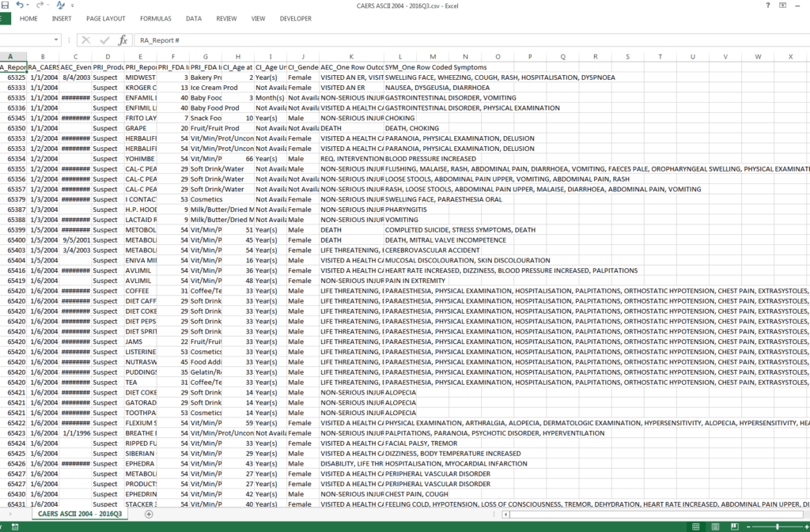Click the spelling check icon in quick access
The image size is (810, 532).
click(60, 6)
